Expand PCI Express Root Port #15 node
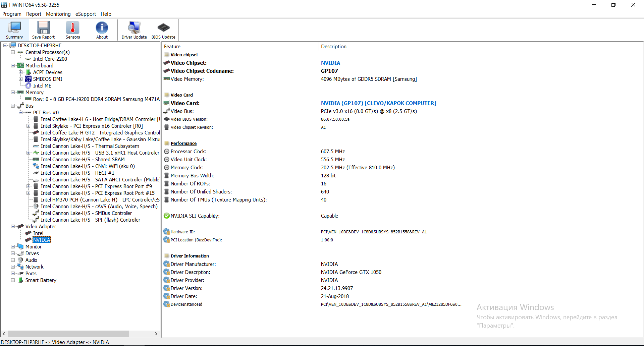The height and width of the screenshot is (346, 644). [x=28, y=193]
